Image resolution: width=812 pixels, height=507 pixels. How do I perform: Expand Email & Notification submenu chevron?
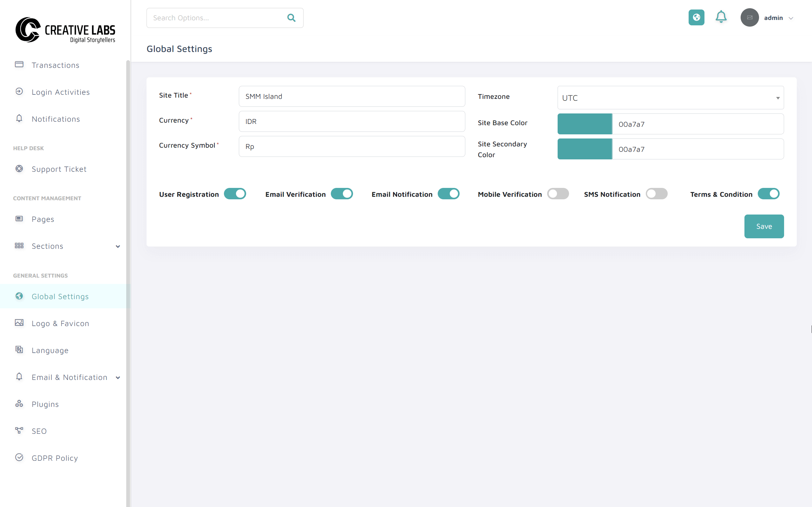tap(118, 378)
